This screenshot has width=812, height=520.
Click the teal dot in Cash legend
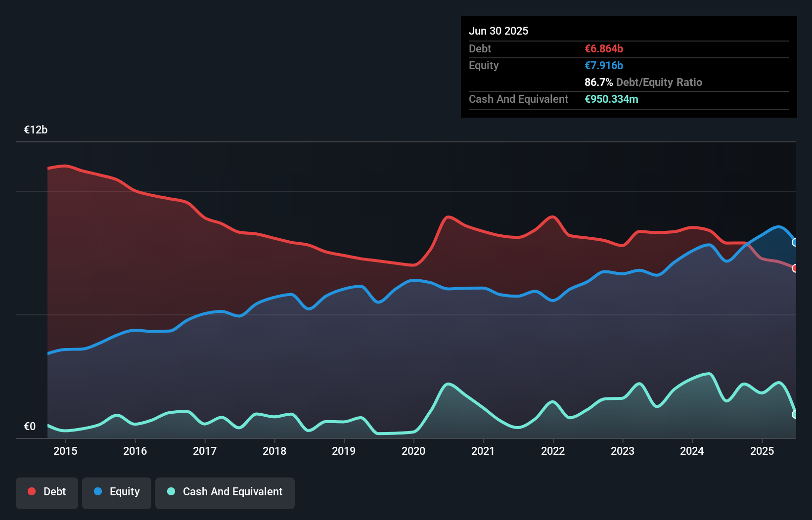[171, 491]
